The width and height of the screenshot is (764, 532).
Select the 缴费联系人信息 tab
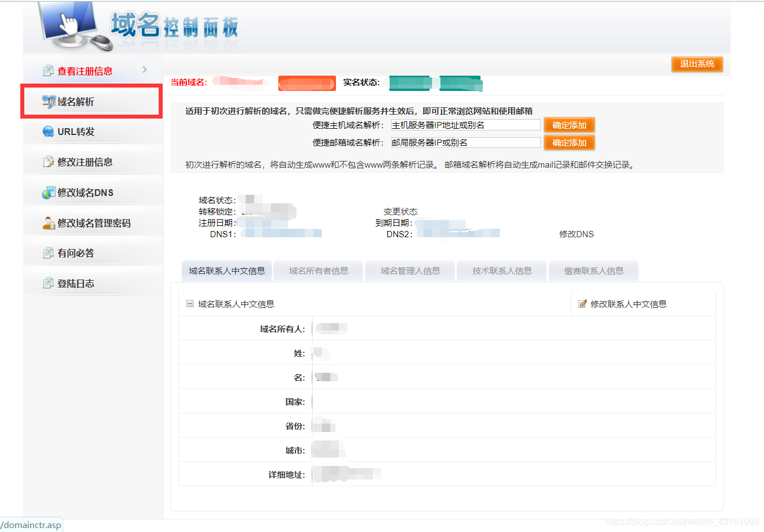593,271
